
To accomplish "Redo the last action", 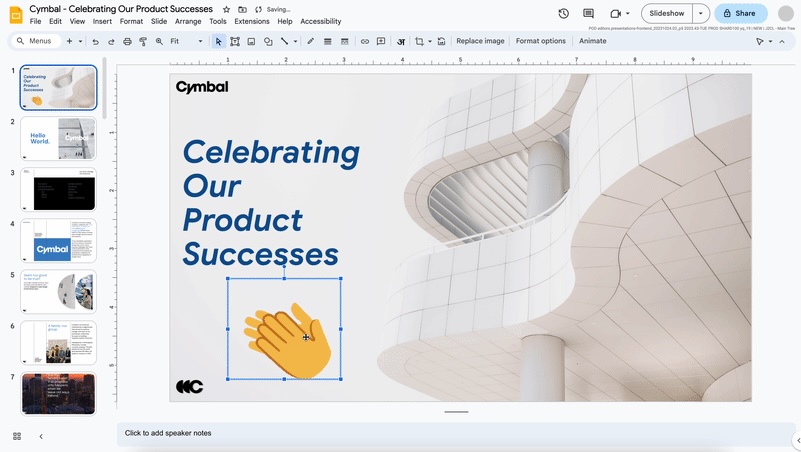I will coord(111,41).
